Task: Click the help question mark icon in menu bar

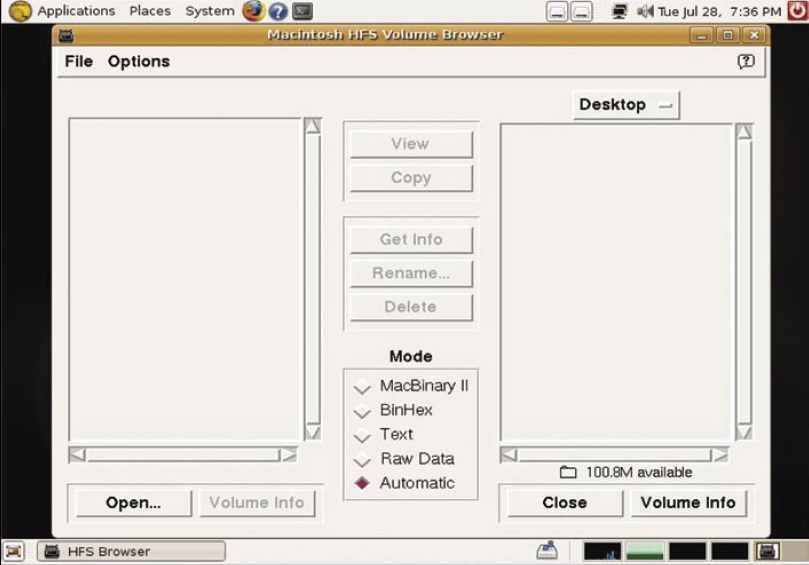Action: (745, 61)
